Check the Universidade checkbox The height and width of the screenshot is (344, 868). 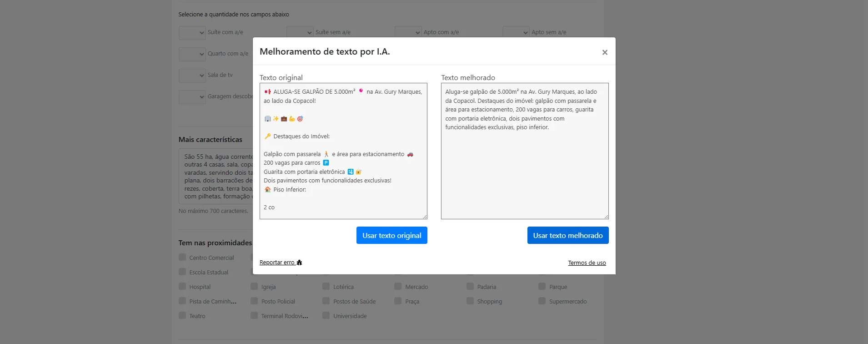pyautogui.click(x=326, y=316)
